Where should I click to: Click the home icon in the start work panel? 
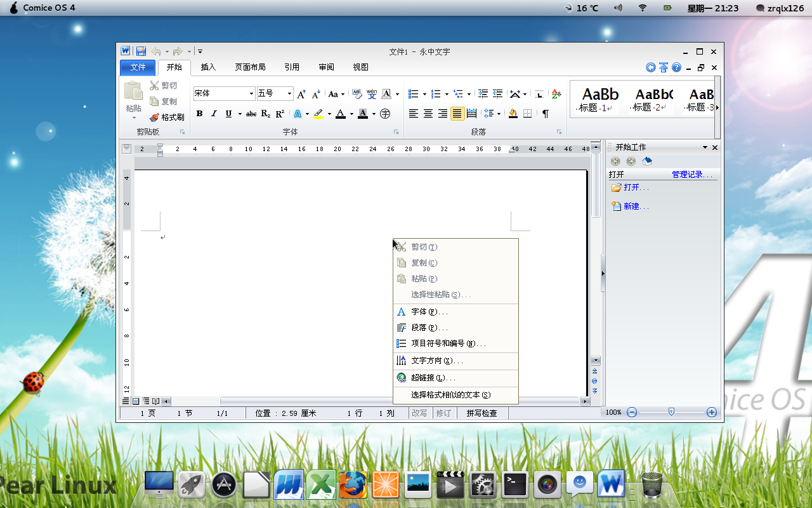click(x=647, y=161)
